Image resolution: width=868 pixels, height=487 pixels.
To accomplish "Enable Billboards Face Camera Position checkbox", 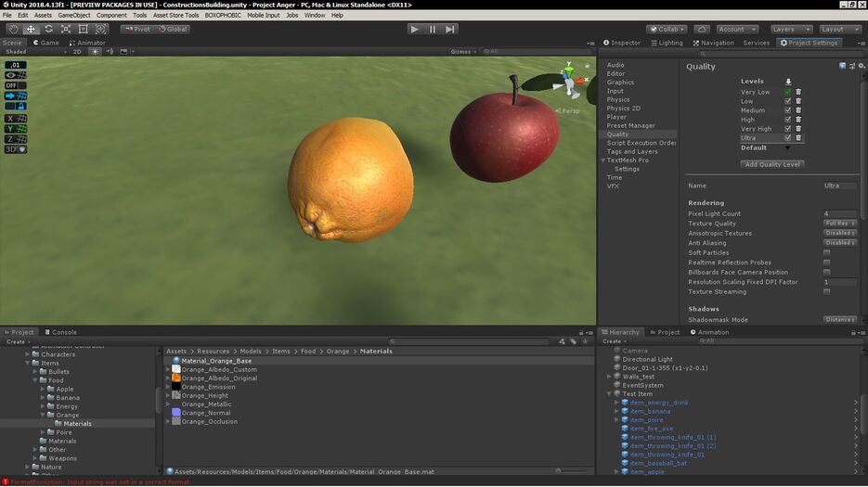I will [826, 273].
